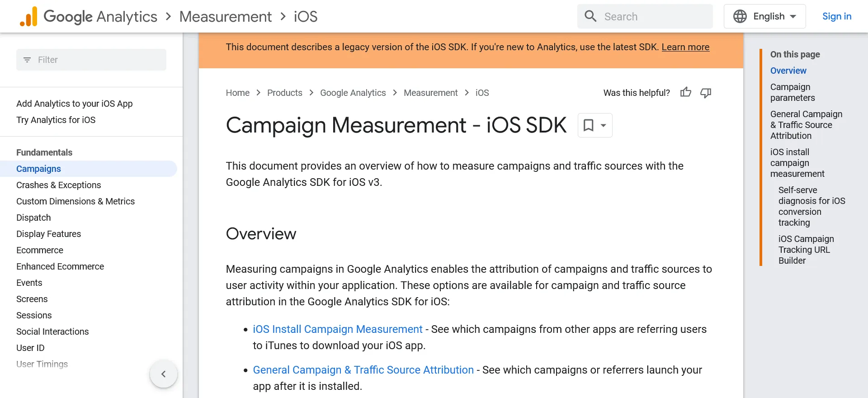The image size is (868, 398).
Task: Open Enhanced Ecommerce in sidebar
Action: pyautogui.click(x=60, y=266)
